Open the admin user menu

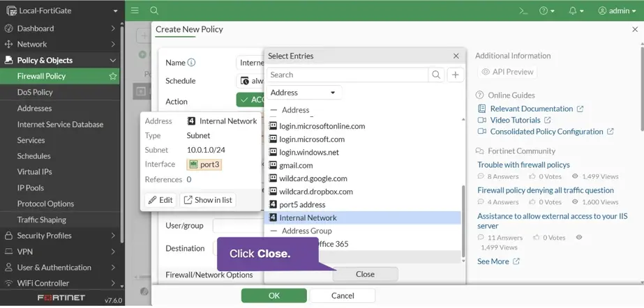tap(617, 11)
